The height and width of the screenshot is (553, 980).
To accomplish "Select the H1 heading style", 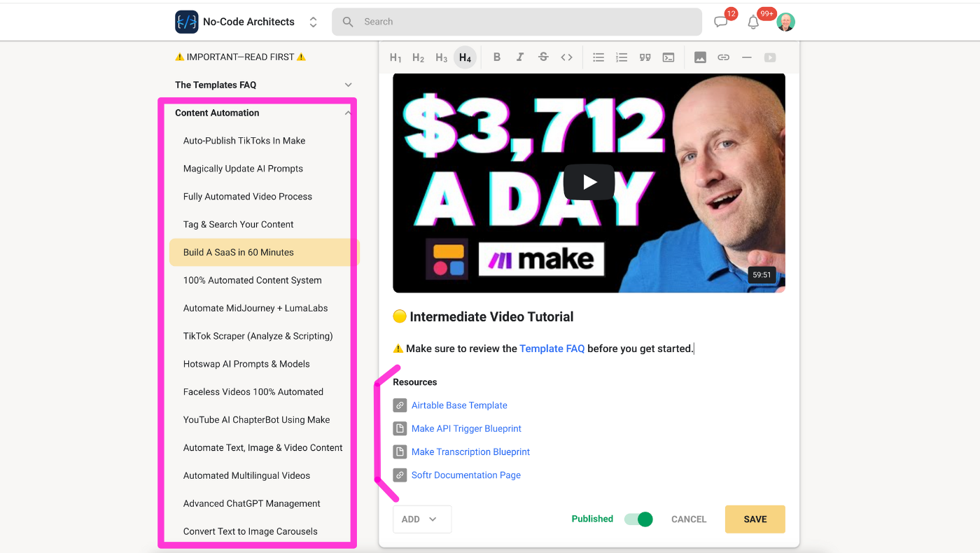I will pyautogui.click(x=395, y=57).
